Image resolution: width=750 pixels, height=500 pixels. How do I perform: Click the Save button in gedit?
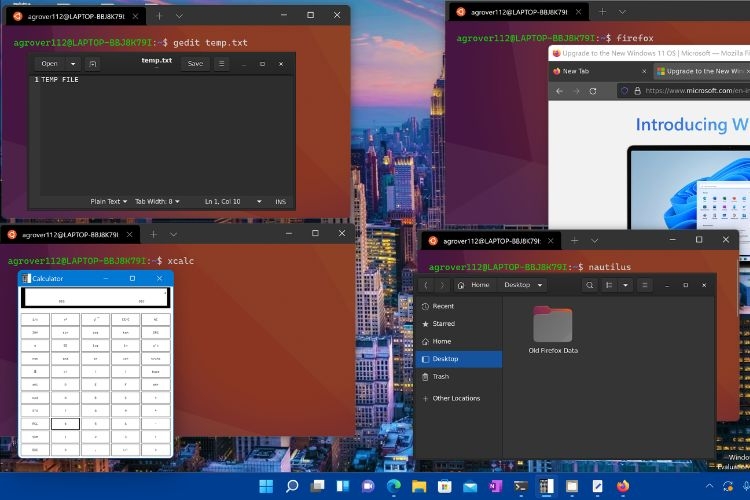tap(195, 63)
